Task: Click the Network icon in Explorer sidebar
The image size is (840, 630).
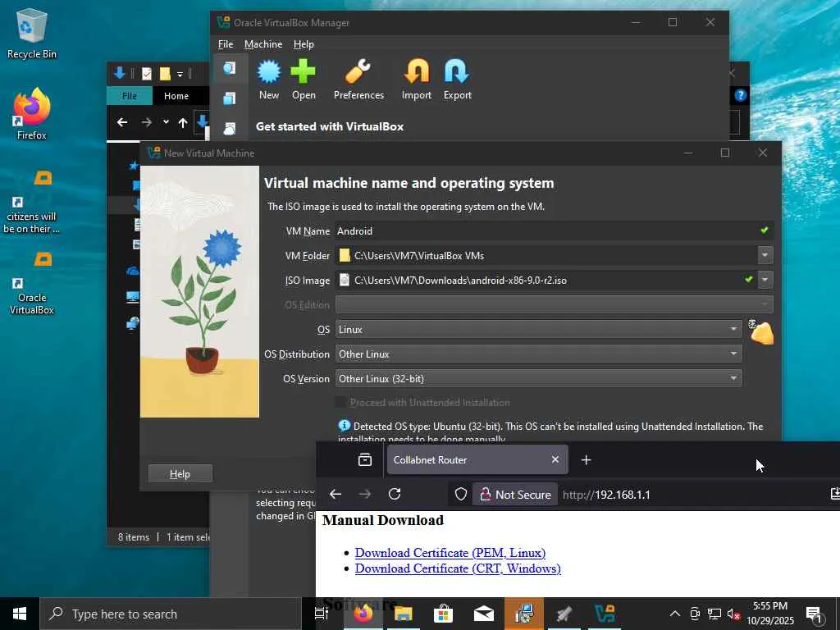Action: click(x=132, y=323)
